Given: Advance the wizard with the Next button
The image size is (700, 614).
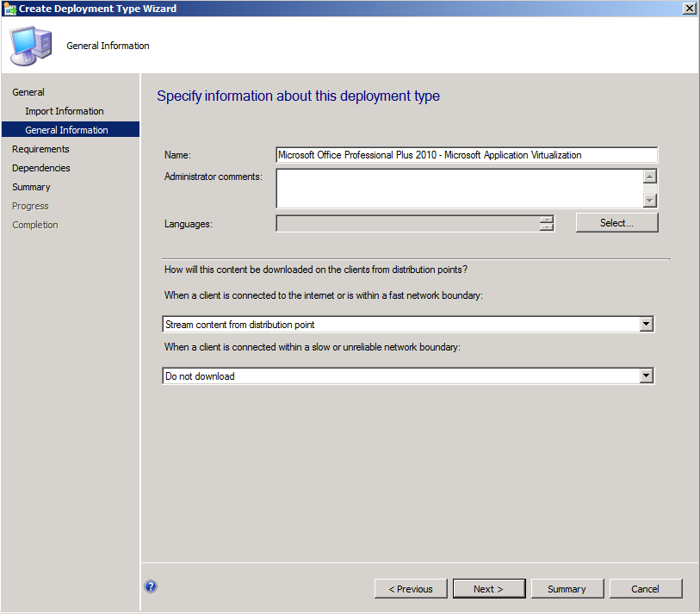Looking at the screenshot, I should (489, 588).
